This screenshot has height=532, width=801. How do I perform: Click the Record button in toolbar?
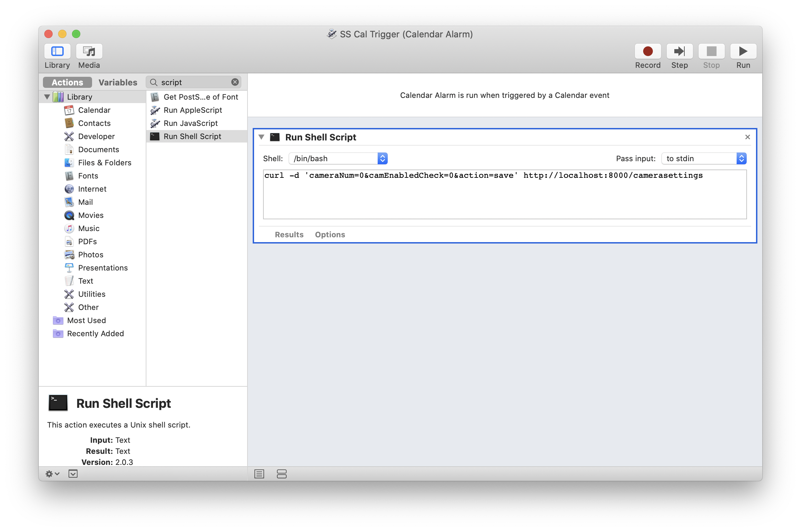click(x=648, y=52)
